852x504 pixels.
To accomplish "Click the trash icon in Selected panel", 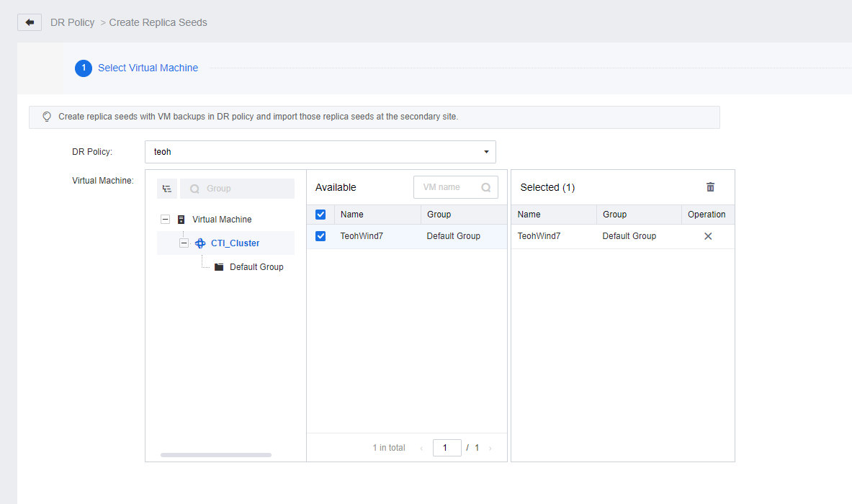I will 710,187.
